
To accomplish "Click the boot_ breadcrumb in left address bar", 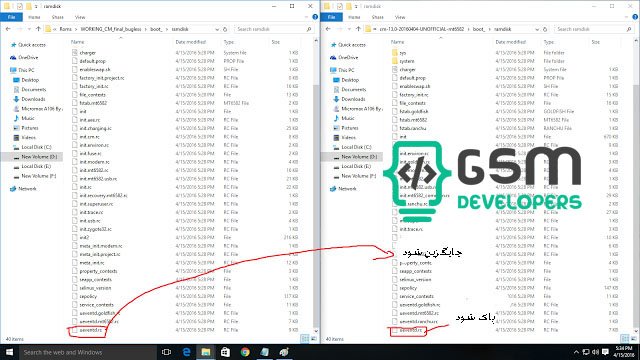I will tap(156, 29).
